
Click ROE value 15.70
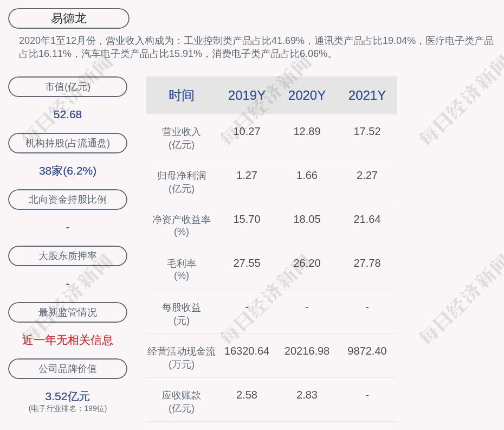coord(247,220)
